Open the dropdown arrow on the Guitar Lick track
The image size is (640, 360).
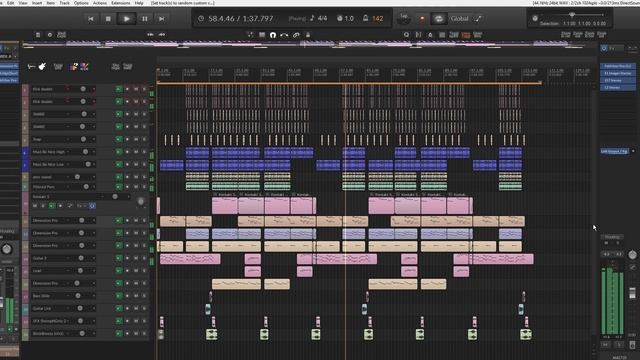[93, 309]
